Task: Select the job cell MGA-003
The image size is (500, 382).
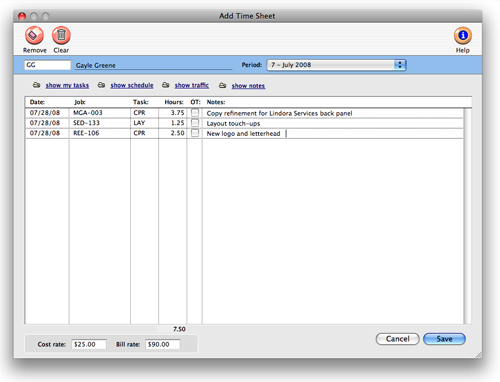Action: pyautogui.click(x=100, y=113)
